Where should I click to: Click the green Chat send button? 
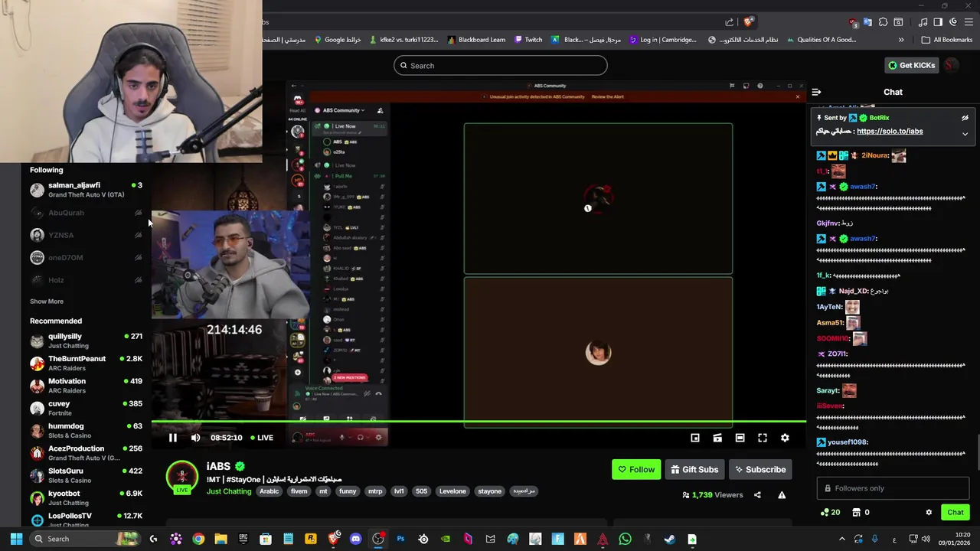tap(955, 513)
